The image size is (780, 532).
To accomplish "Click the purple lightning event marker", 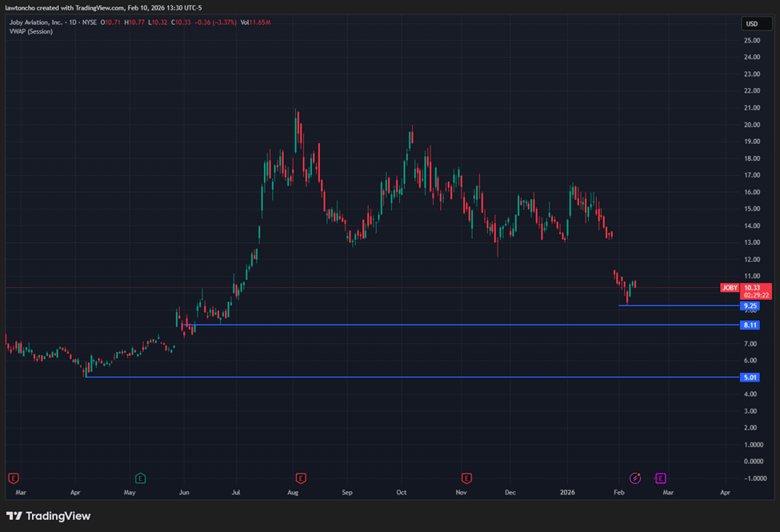I will [635, 478].
